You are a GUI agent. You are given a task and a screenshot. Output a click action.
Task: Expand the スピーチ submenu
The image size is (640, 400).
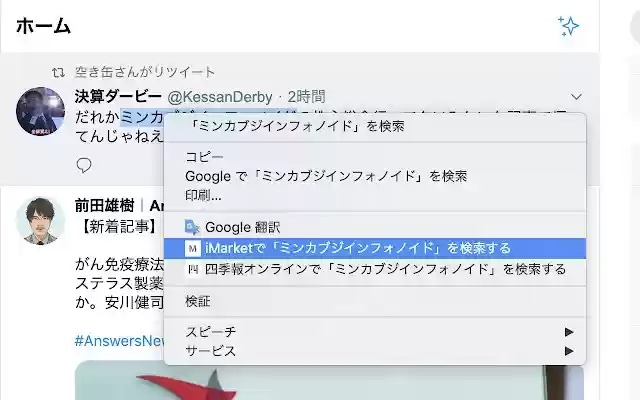click(375, 332)
